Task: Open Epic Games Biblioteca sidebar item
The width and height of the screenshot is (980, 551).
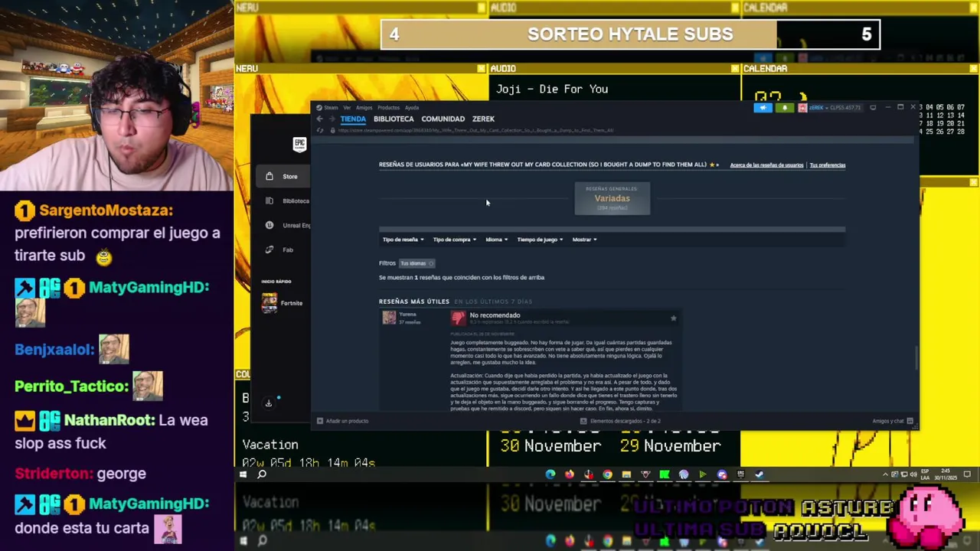Action: [x=286, y=201]
